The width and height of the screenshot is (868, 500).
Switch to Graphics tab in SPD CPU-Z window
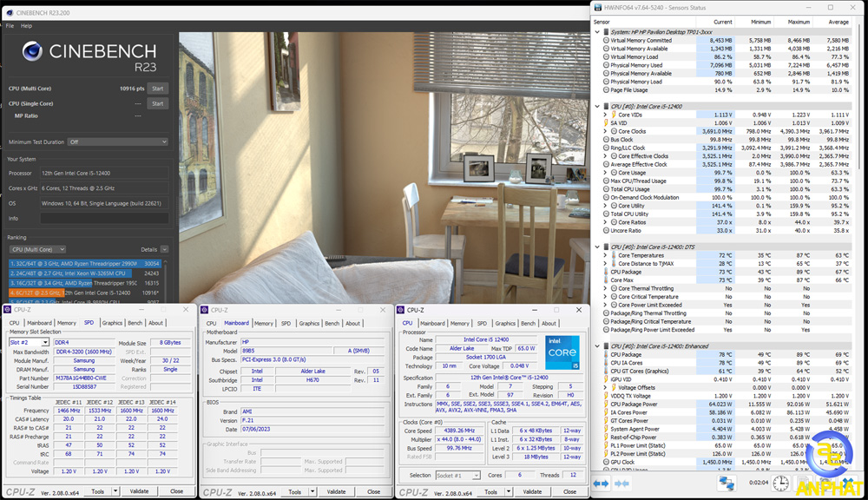click(x=112, y=323)
